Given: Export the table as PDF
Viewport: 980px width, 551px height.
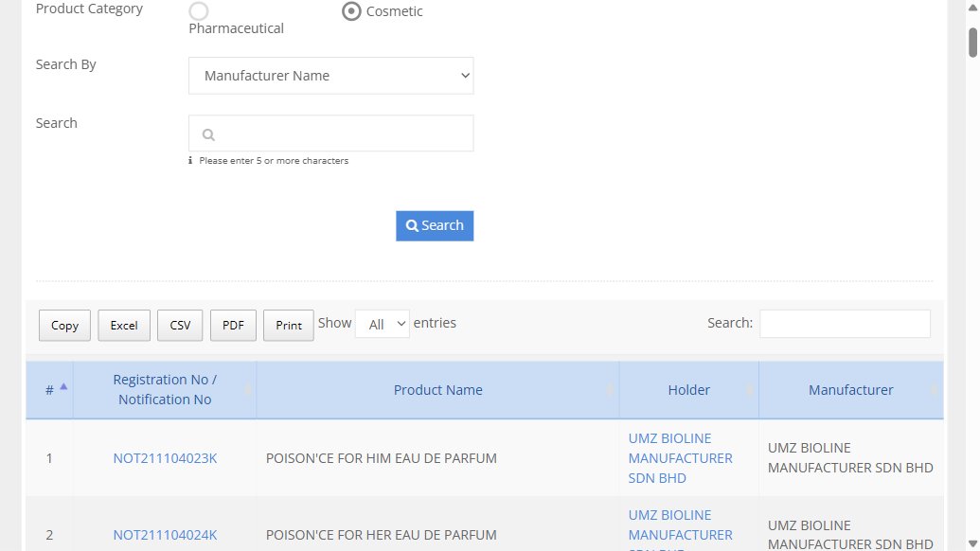Looking at the screenshot, I should pyautogui.click(x=233, y=326).
